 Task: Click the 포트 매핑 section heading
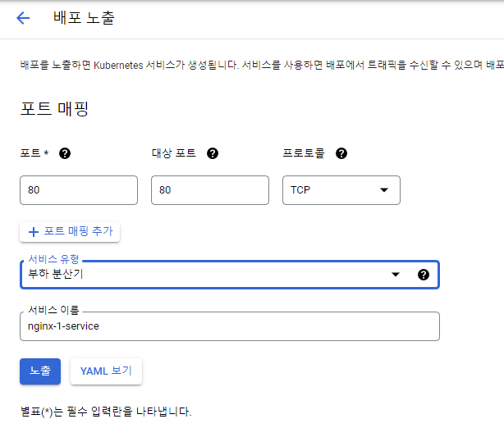53,108
